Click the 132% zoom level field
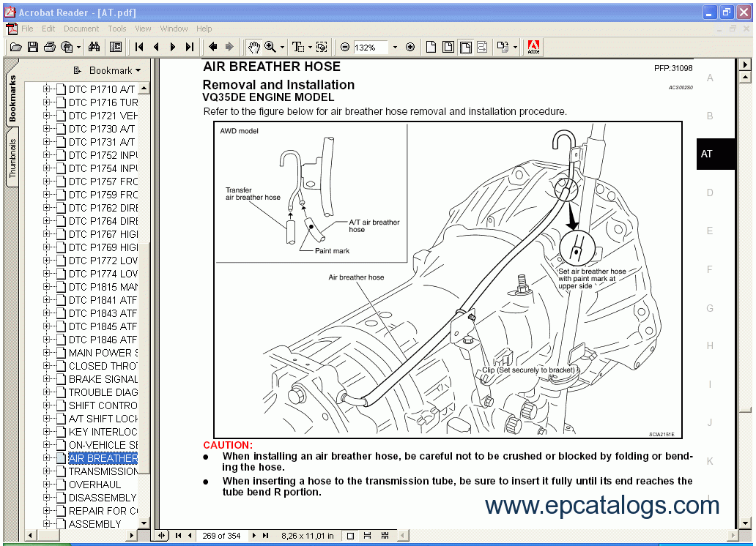Screen dimensions: 756x546 (x=370, y=48)
